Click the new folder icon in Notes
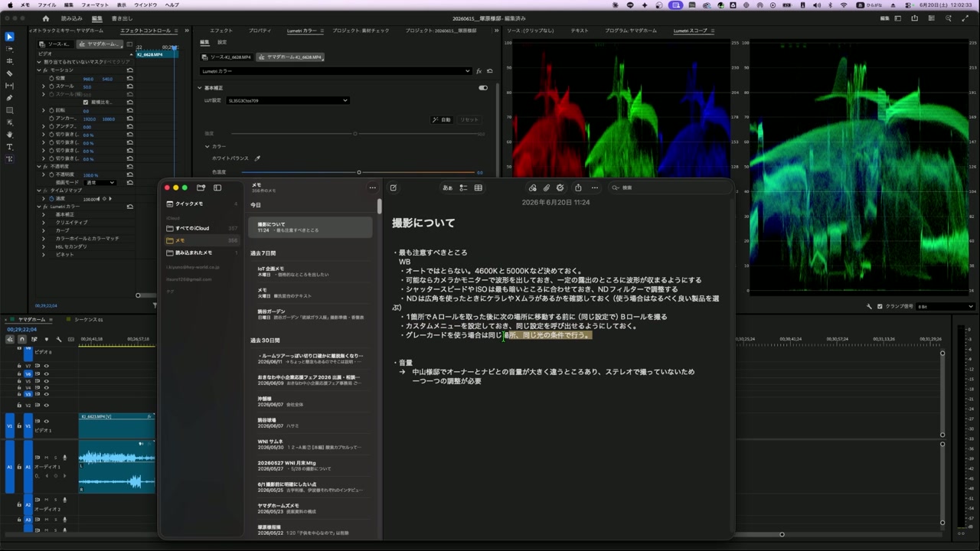This screenshot has width=980, height=551. [201, 187]
